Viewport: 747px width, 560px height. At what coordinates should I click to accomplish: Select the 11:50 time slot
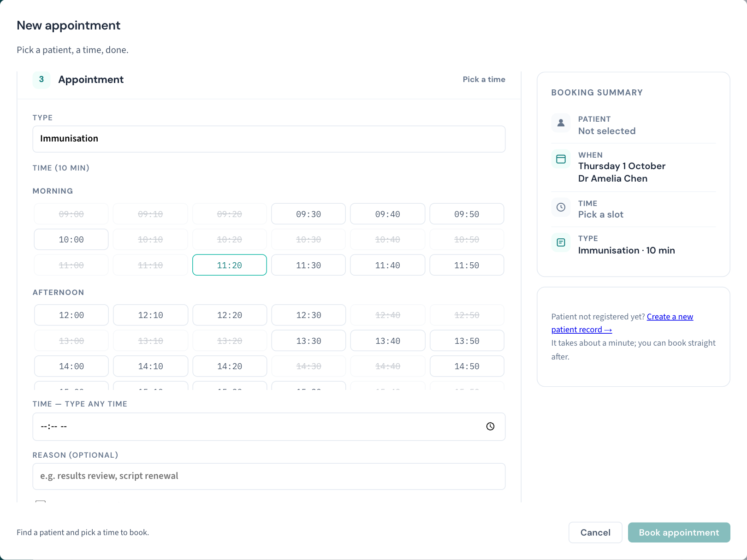pos(467,265)
